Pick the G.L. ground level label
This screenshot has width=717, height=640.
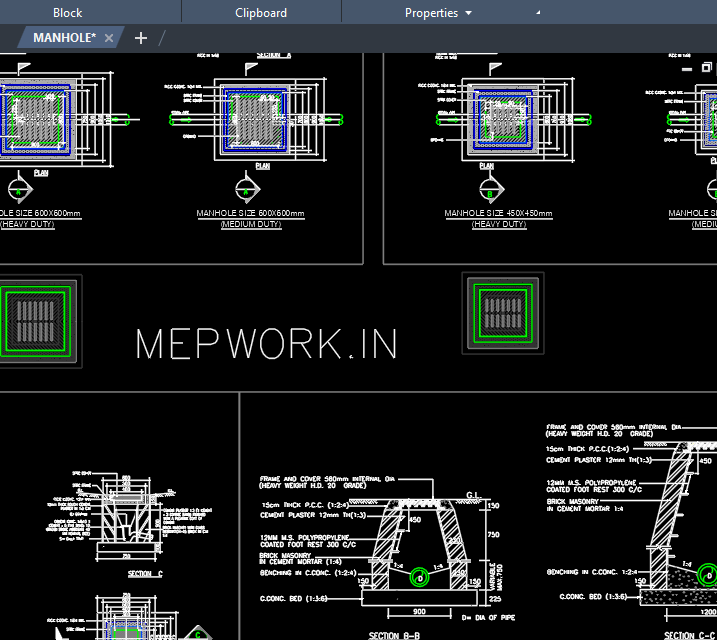474,494
